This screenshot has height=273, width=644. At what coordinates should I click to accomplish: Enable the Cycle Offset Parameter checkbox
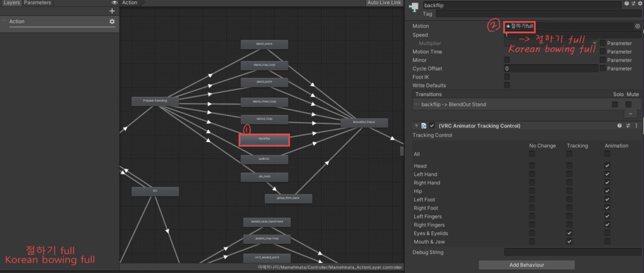(602, 69)
